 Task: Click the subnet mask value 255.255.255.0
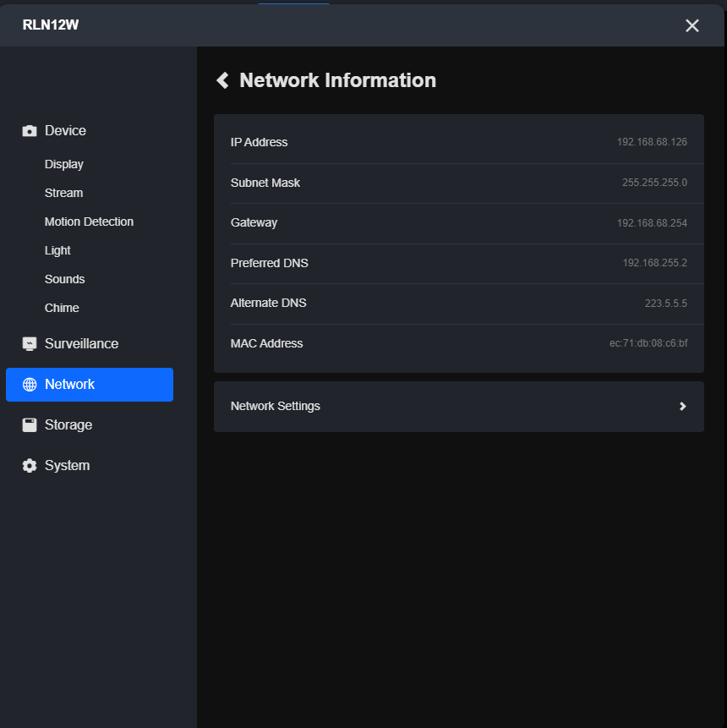point(654,183)
